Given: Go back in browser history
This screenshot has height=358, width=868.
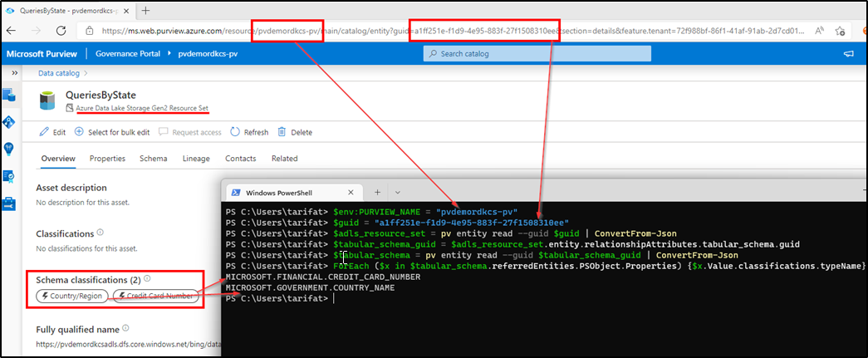Looking at the screenshot, I should 12,31.
